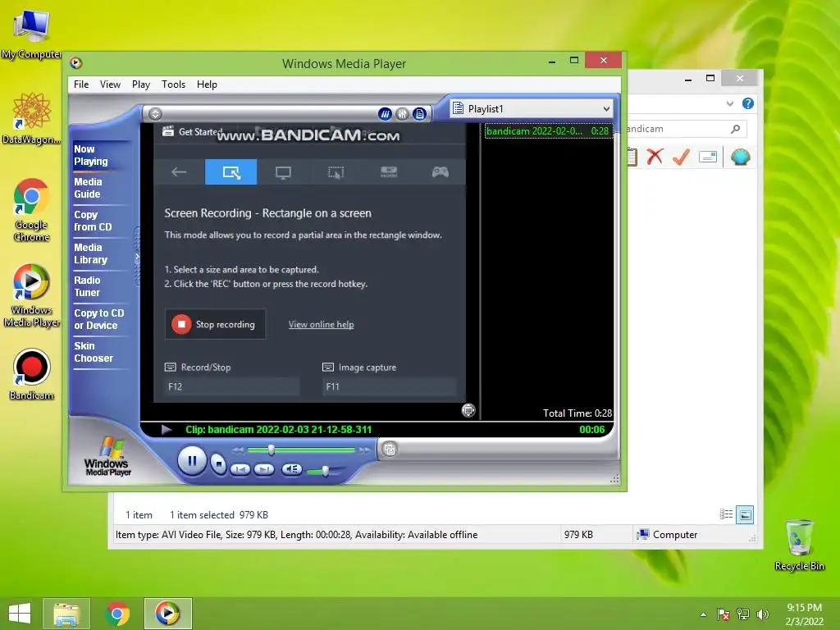
Task: Open the View menu
Action: coord(110,84)
